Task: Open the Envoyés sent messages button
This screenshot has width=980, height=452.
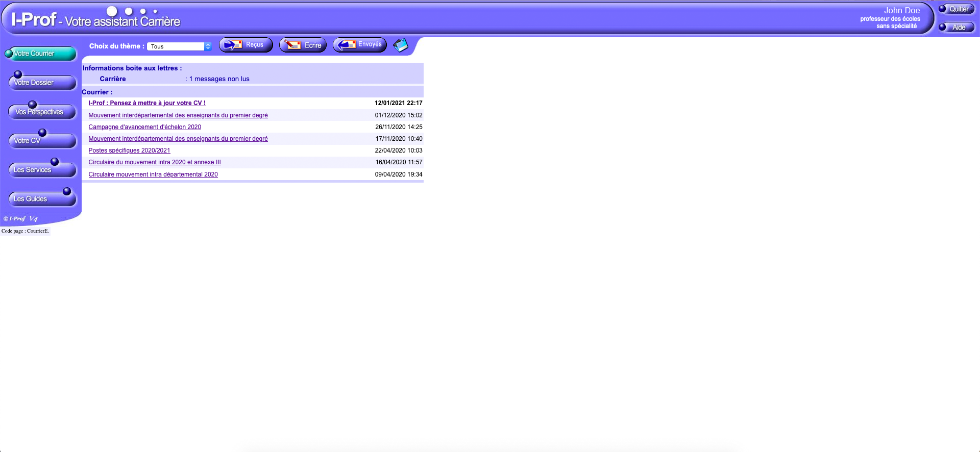Action: pyautogui.click(x=360, y=45)
